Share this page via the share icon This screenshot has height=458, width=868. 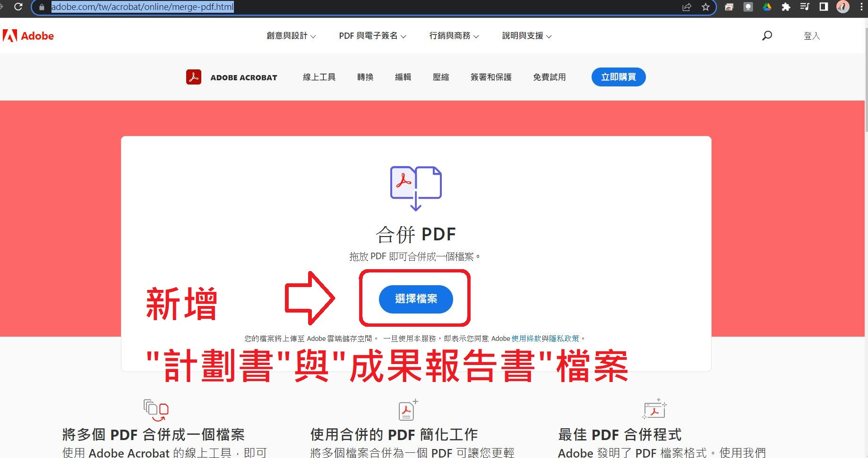tap(687, 7)
